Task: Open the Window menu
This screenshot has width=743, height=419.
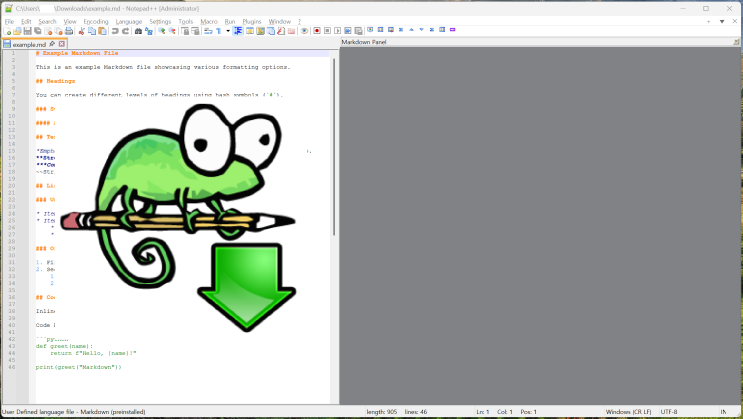Action: point(280,21)
